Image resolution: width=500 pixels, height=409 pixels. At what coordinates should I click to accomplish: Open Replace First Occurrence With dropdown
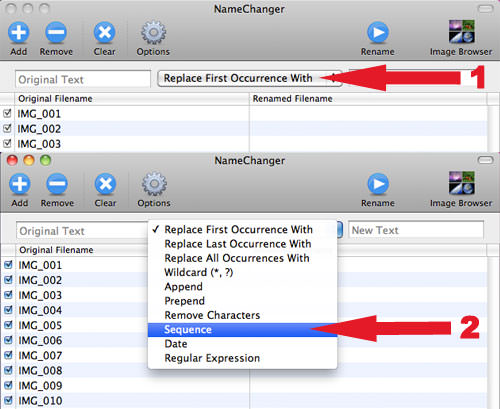[250, 78]
